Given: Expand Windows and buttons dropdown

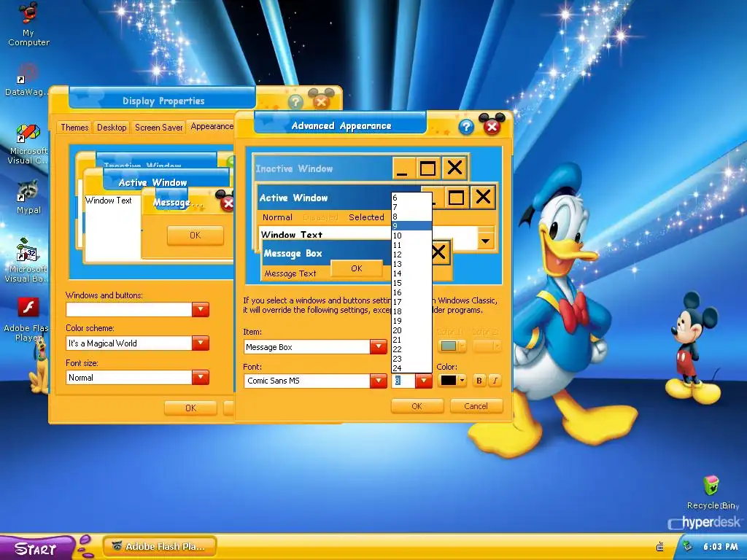Looking at the screenshot, I should (201, 309).
